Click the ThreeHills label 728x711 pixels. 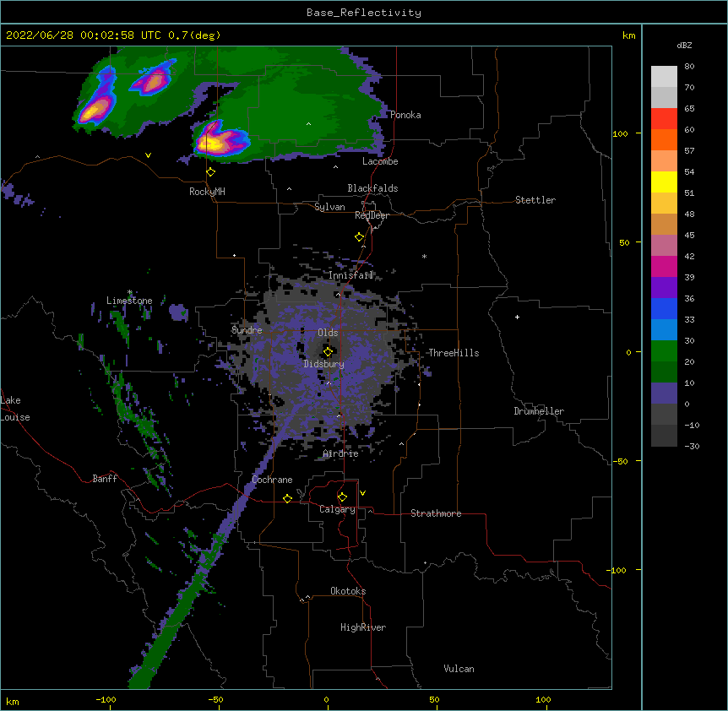point(454,353)
